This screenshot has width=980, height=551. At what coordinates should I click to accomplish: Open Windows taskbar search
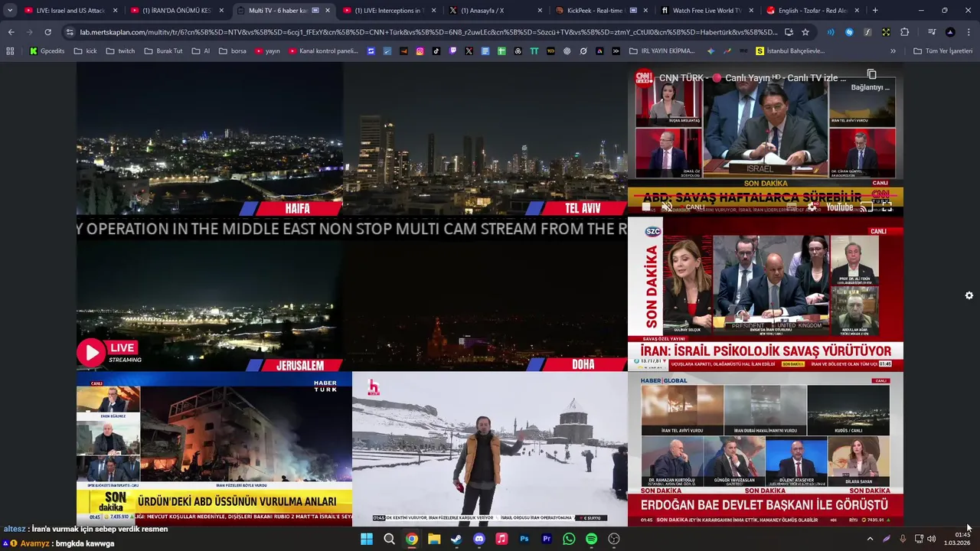coord(389,539)
